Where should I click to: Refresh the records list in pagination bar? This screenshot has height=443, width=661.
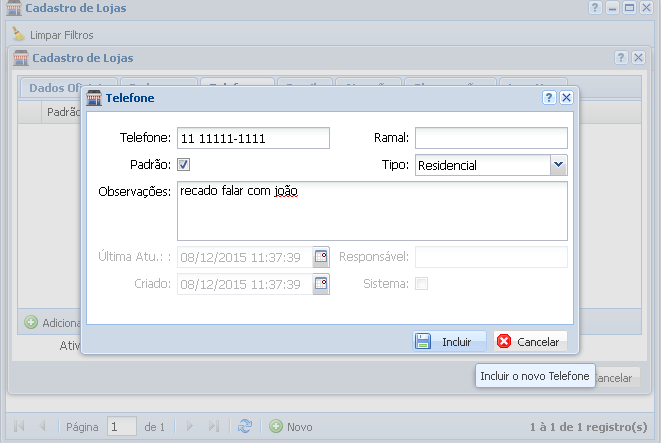pyautogui.click(x=245, y=426)
